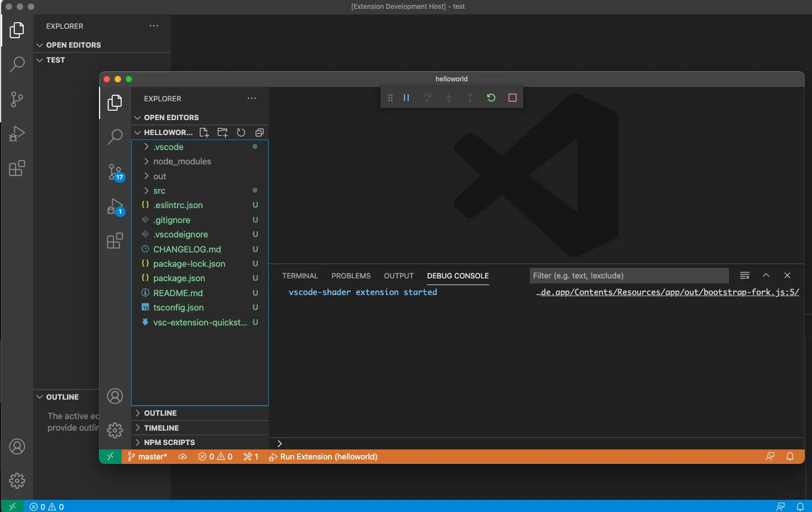Click New File icon in HELLOWORLD header
Viewport: 812px width, 512px height.
tap(204, 132)
